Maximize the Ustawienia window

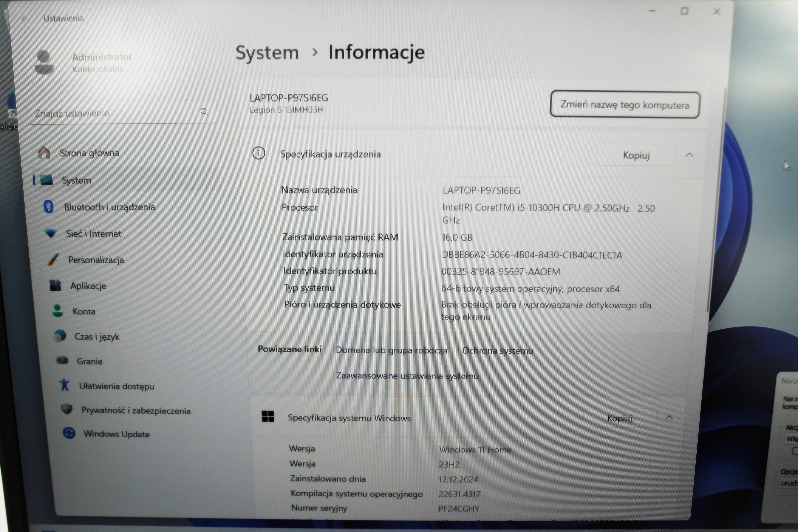pos(684,11)
